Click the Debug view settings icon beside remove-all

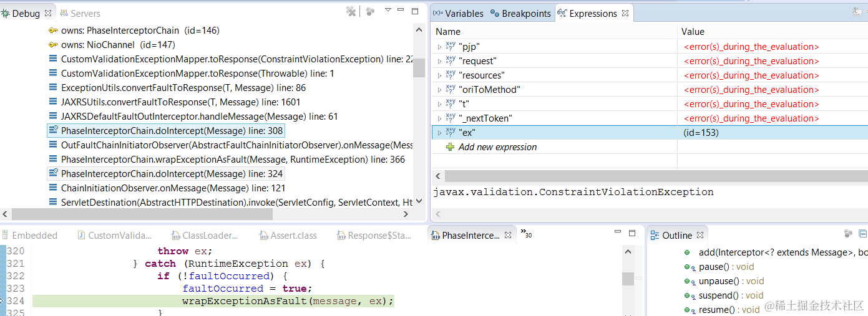click(x=371, y=11)
